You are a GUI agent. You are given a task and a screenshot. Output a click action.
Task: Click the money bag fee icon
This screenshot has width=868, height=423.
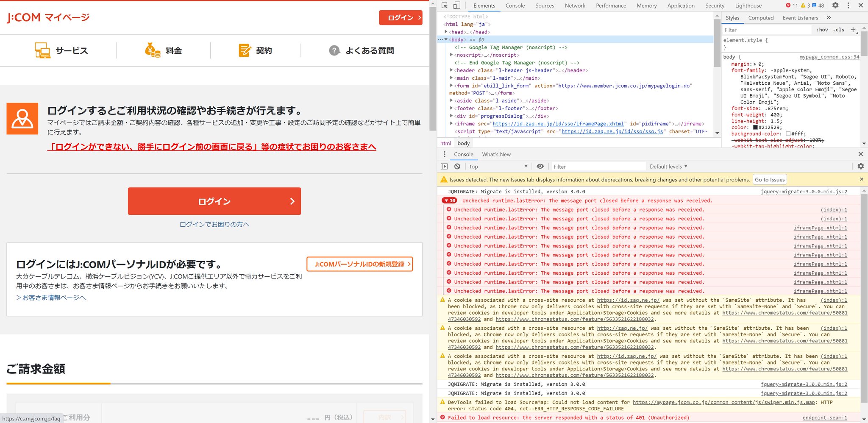point(153,50)
